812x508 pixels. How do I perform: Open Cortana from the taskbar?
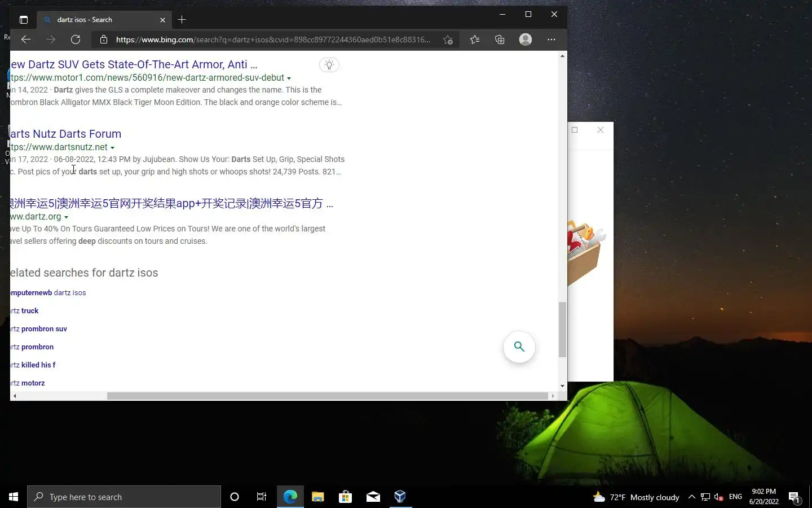(235, 497)
